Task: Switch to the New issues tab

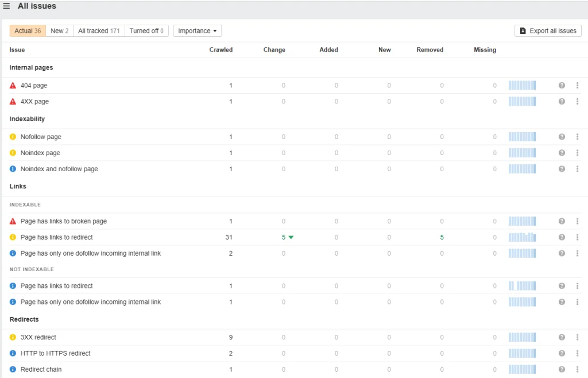Action: click(59, 30)
